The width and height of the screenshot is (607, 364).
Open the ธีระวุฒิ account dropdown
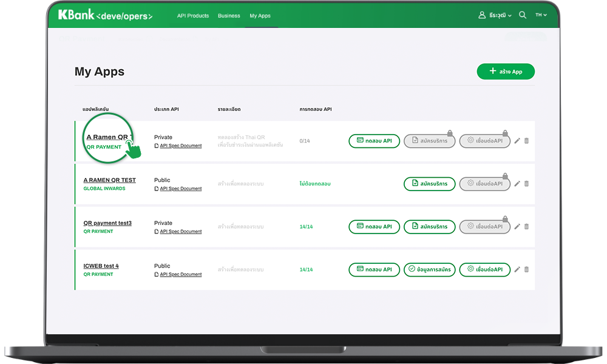500,16
